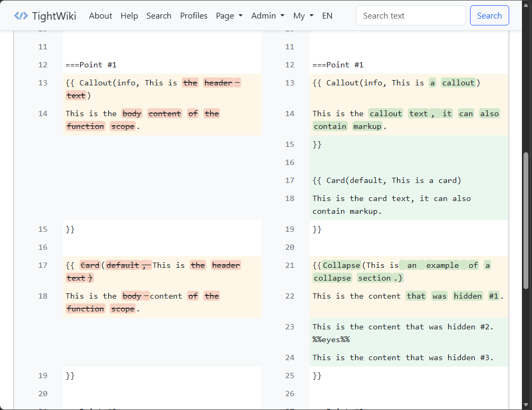Click the struck-through word "Card"
Image resolution: width=532 pixels, height=410 pixels.
coord(90,265)
